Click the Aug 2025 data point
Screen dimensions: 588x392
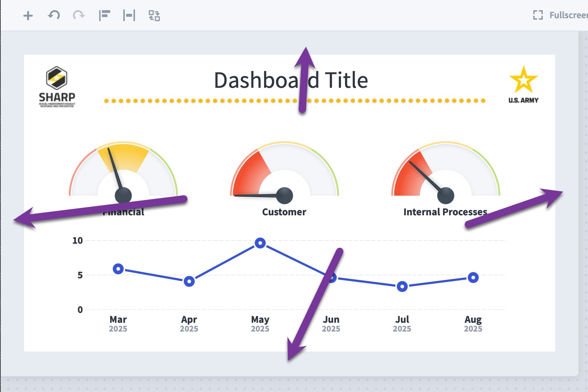(473, 278)
